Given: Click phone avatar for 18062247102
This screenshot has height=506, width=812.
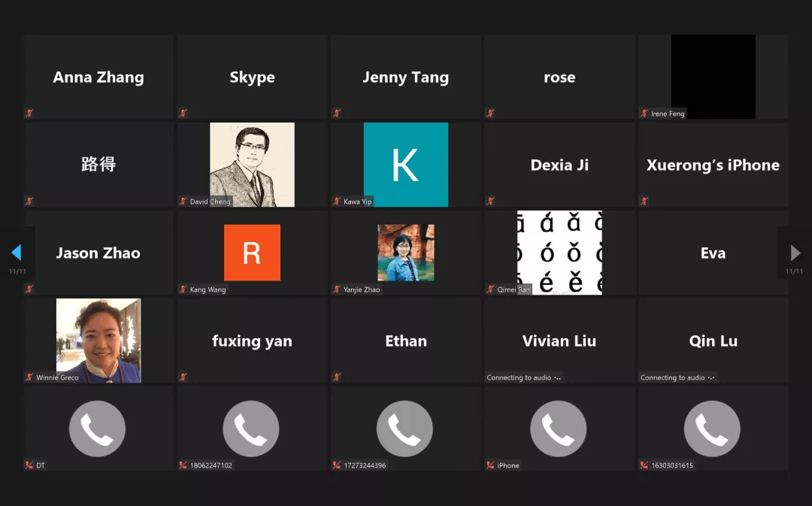Looking at the screenshot, I should click(x=251, y=429).
